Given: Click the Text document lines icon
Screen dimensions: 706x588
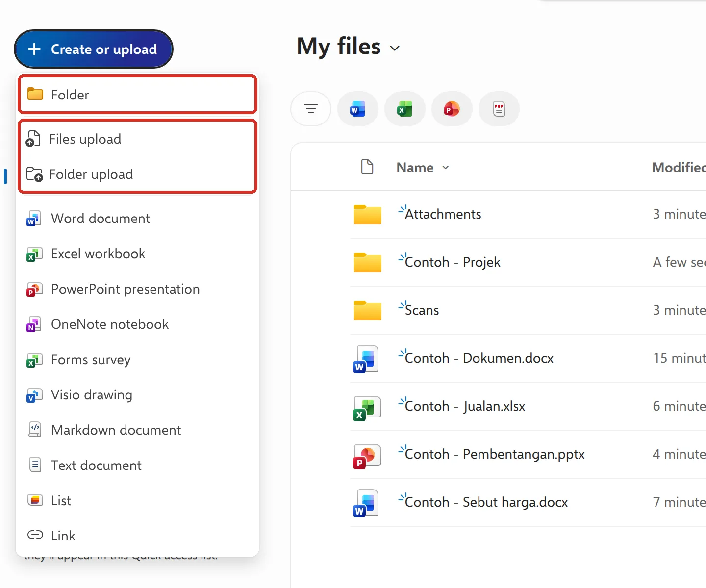Looking at the screenshot, I should (x=35, y=465).
